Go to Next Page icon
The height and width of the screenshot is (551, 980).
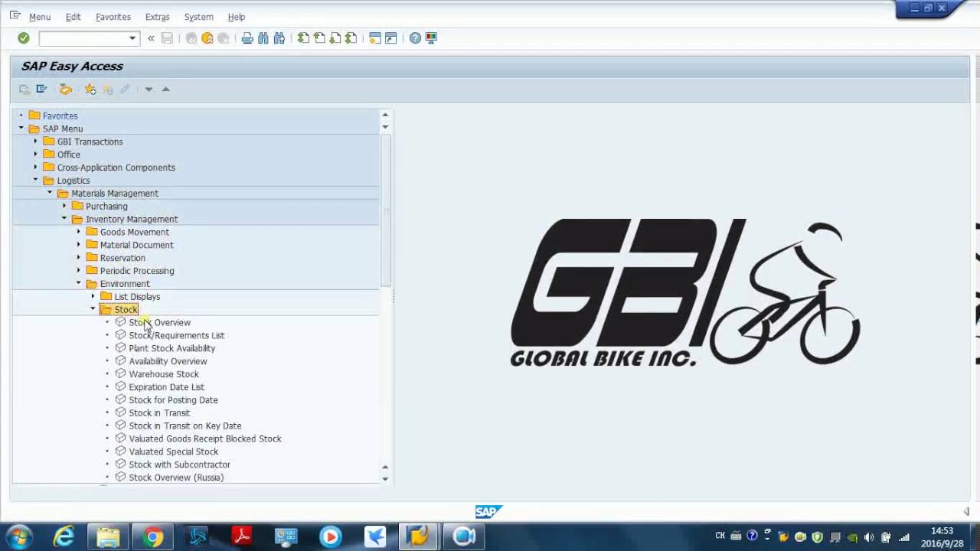pyautogui.click(x=335, y=37)
